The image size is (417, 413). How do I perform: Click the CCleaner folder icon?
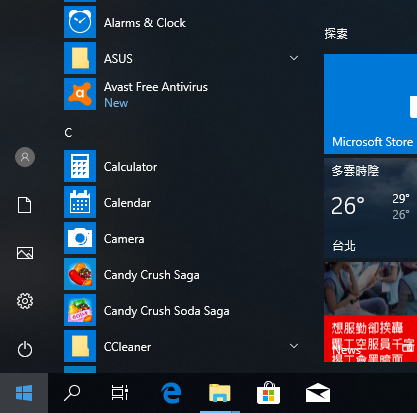[80, 346]
